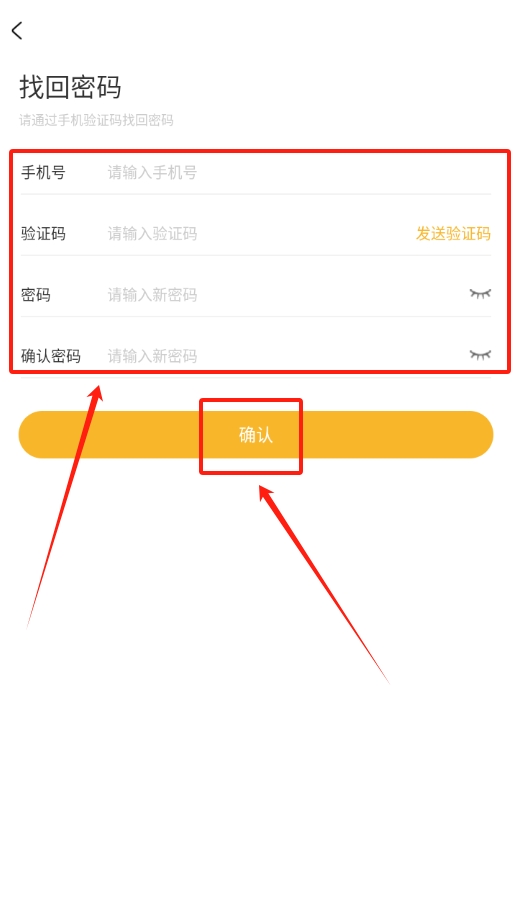Viewport: 515px width, 900px height.
Task: Click the red arrow pointing at the form
Action: pos(64,507)
